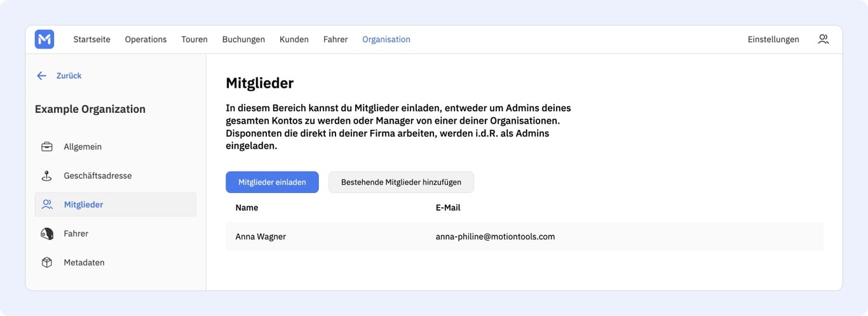This screenshot has height=316, width=868.
Task: Open Startseite in the top navigation
Action: [92, 39]
